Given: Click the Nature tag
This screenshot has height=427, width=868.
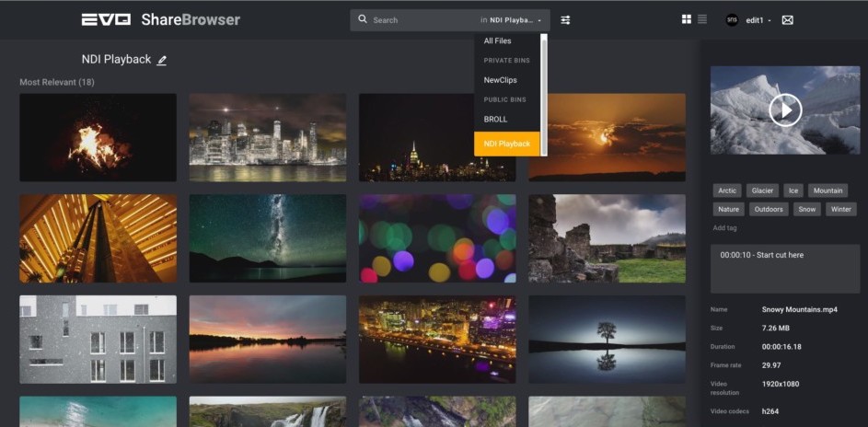Looking at the screenshot, I should 728,210.
